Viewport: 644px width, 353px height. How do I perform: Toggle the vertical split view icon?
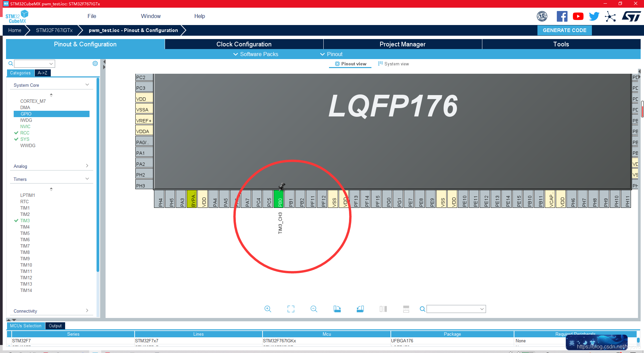tap(383, 309)
